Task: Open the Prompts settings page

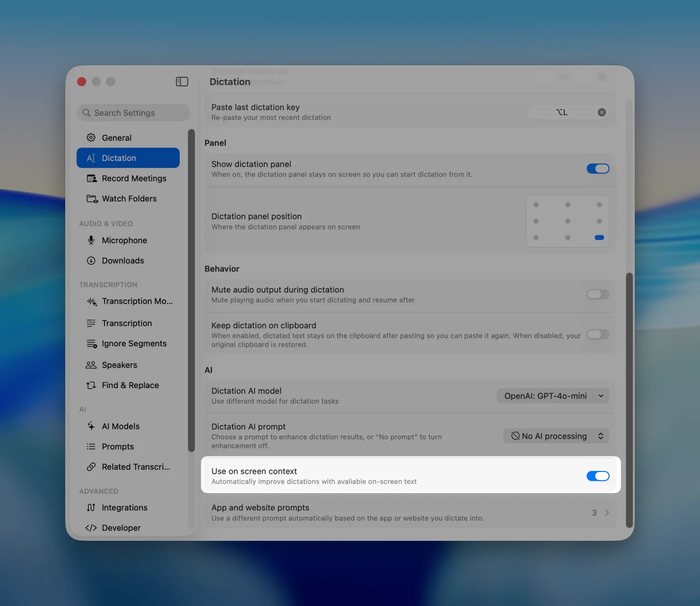Action: 128,446
